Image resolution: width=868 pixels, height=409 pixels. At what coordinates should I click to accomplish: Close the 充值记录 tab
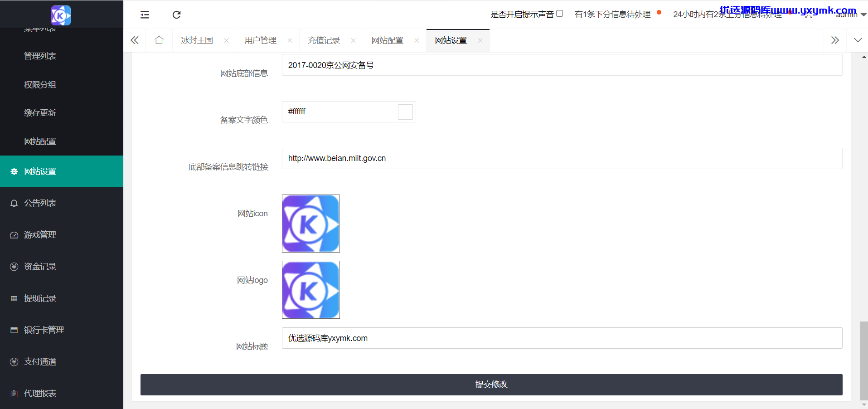pyautogui.click(x=353, y=40)
